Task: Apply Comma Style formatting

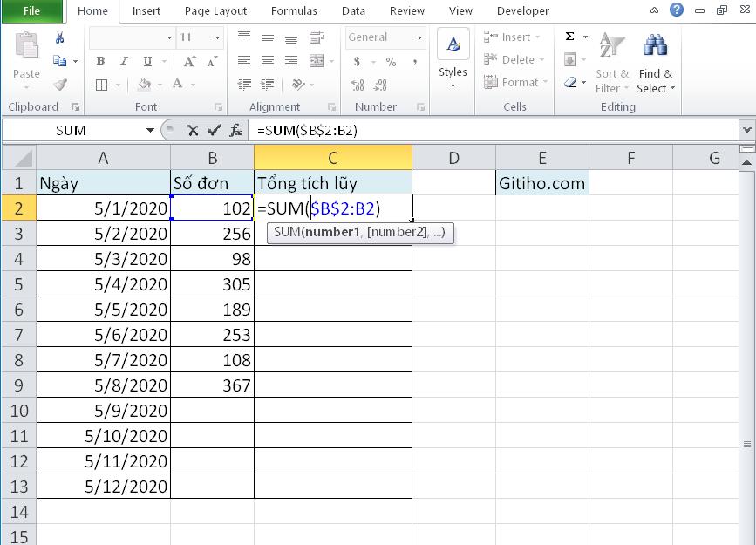Action: tap(414, 60)
